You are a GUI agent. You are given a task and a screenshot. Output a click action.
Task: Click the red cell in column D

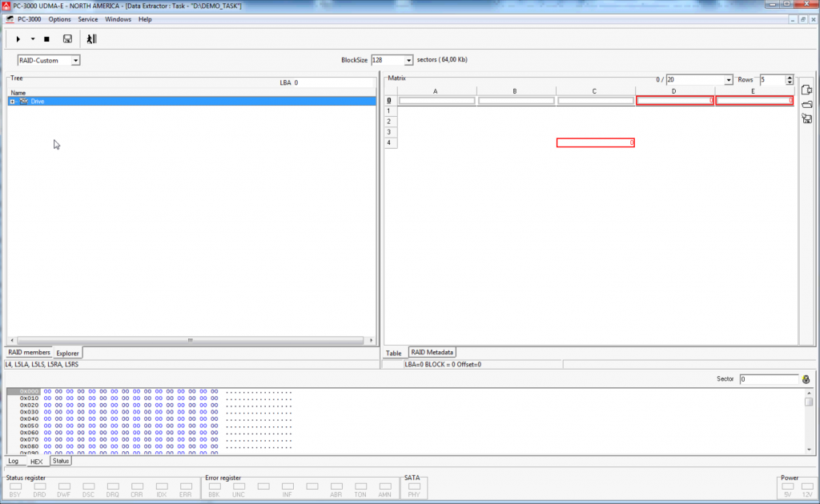[x=674, y=101]
